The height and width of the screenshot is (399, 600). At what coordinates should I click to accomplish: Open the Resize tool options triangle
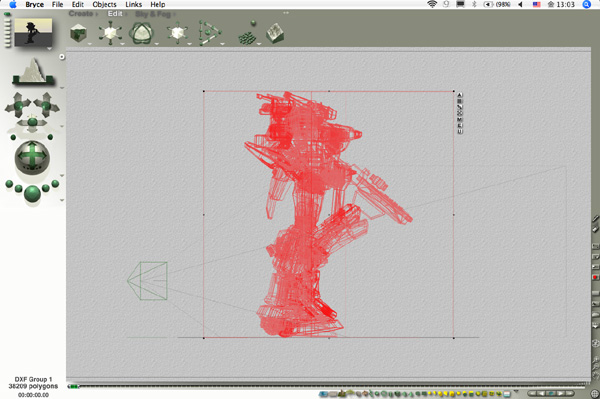[122, 44]
